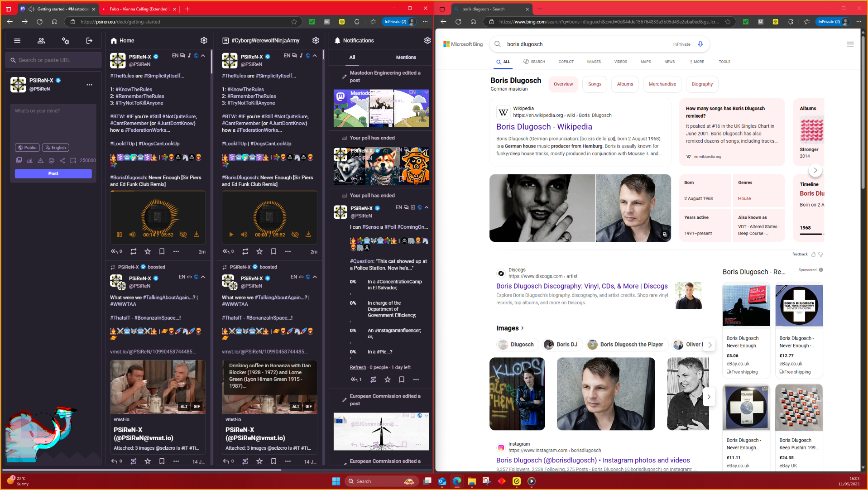Open account options ellipsis beside PSiReN-X profile

click(89, 85)
